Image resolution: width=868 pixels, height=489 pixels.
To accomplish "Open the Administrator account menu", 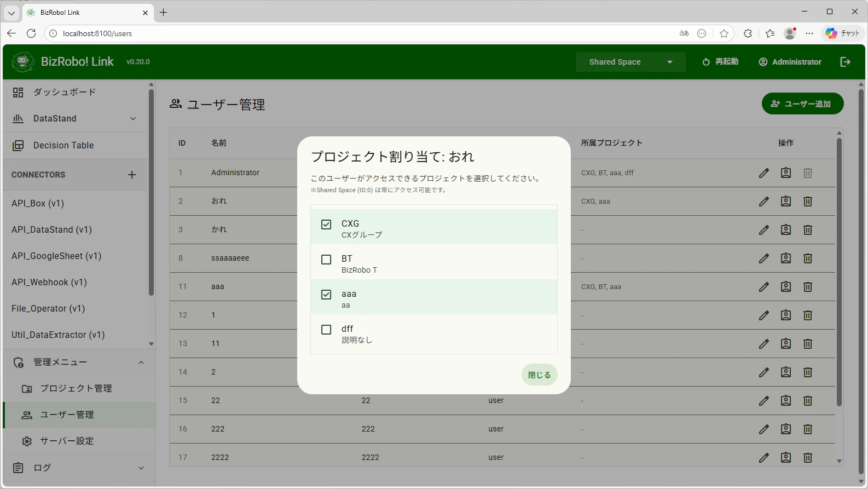I will (x=790, y=62).
